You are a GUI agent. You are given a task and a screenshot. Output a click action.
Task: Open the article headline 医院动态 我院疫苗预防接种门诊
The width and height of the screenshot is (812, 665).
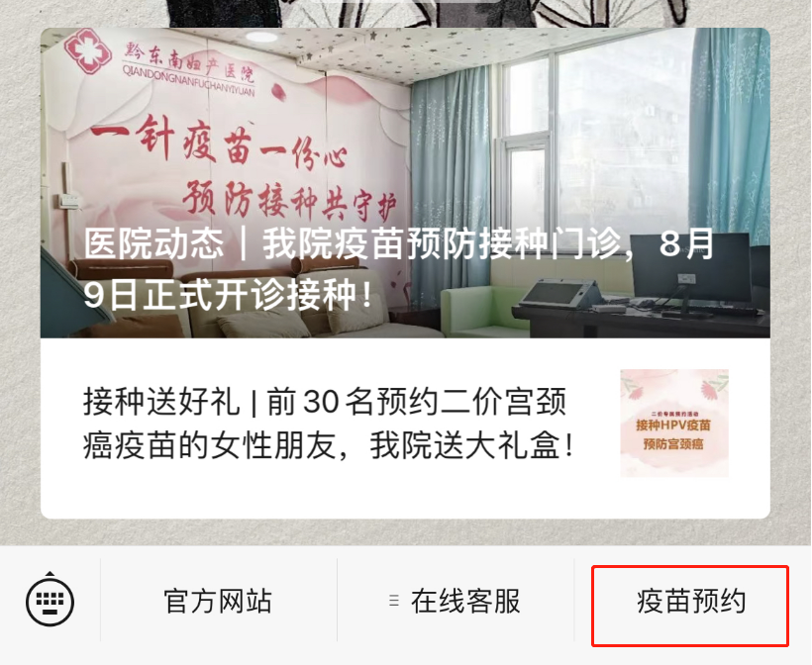coord(399,269)
